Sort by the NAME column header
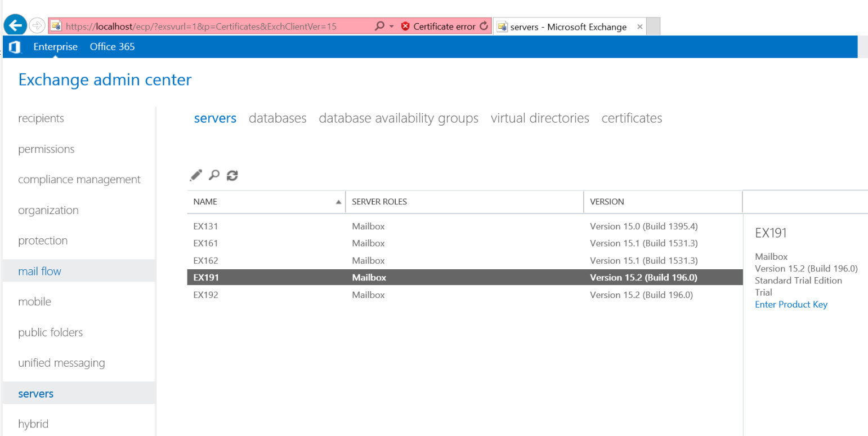Viewport: 868px width, 436px height. (266, 202)
